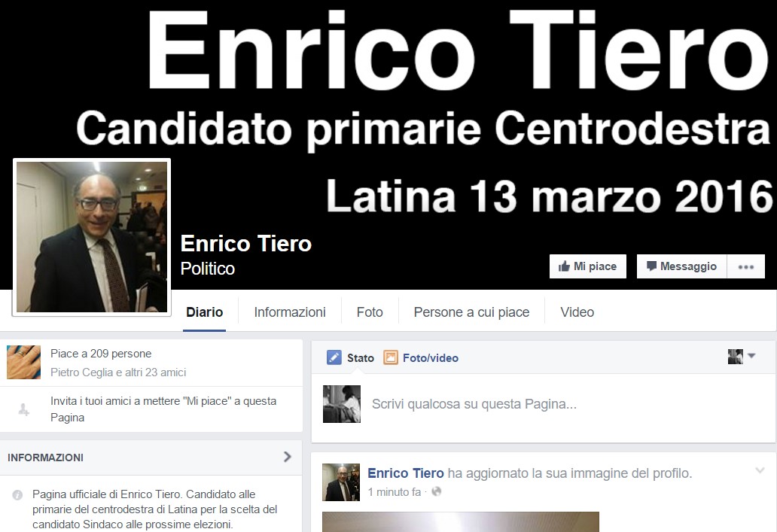Select the Persone a cui piace tab
The image size is (777, 532).
click(472, 312)
